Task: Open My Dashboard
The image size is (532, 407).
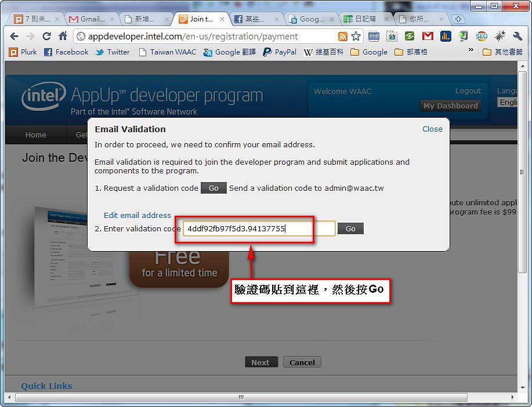Action: click(450, 106)
